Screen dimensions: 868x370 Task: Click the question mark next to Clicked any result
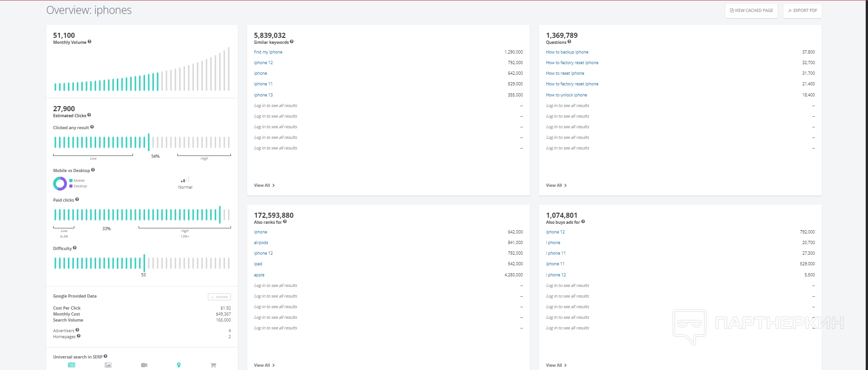[x=92, y=127]
